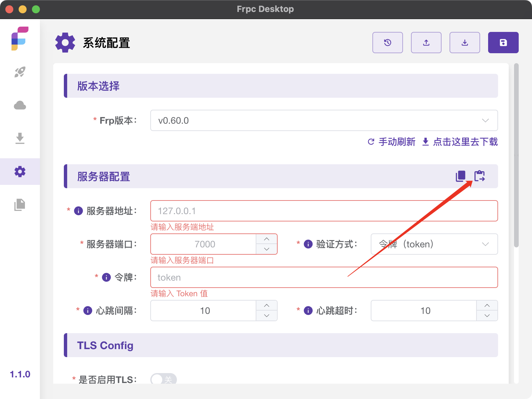The image size is (532, 399).
Task: Increase 服务器端口 with up arrow
Action: point(267,239)
